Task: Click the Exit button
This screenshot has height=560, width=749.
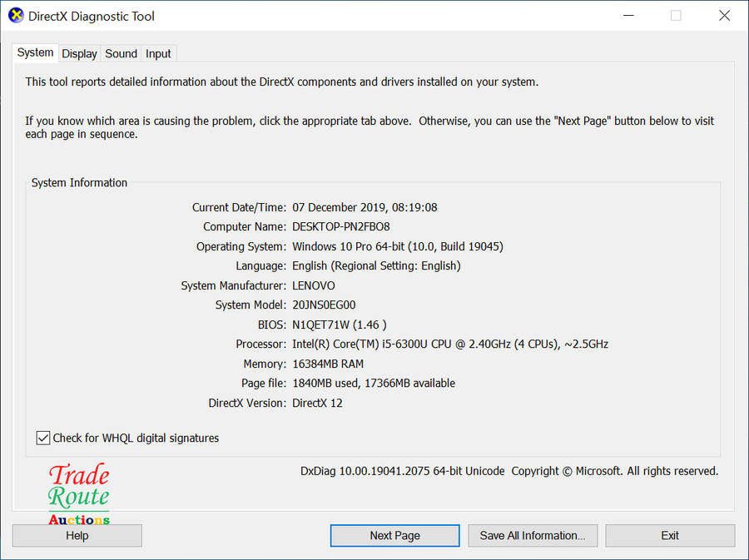Action: pos(670,535)
